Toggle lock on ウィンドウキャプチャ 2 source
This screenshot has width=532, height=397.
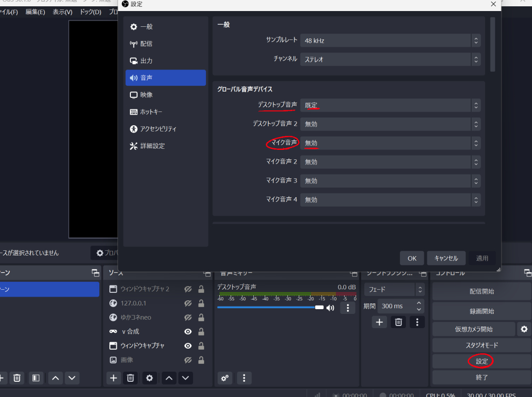[x=201, y=289]
